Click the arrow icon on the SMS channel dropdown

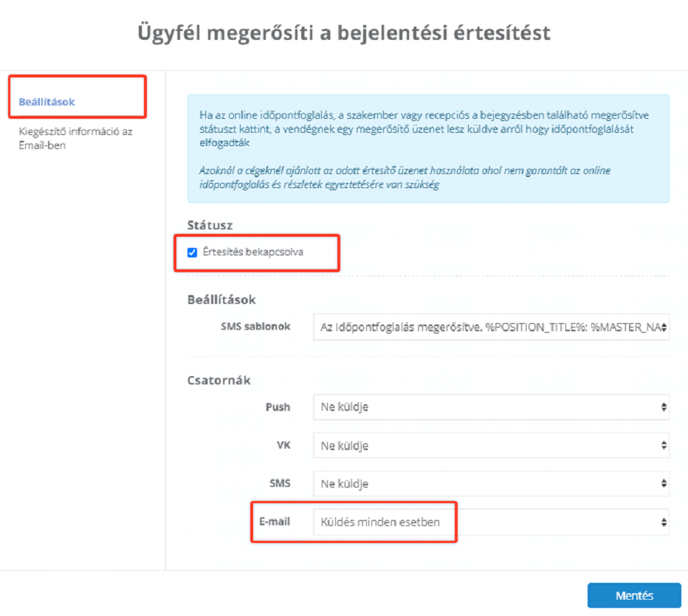click(x=664, y=483)
